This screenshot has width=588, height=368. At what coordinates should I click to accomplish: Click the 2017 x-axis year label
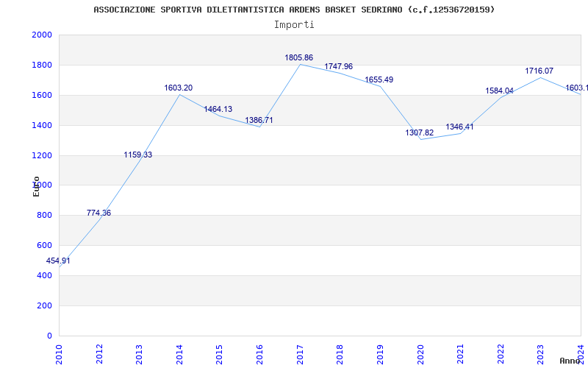300,354
